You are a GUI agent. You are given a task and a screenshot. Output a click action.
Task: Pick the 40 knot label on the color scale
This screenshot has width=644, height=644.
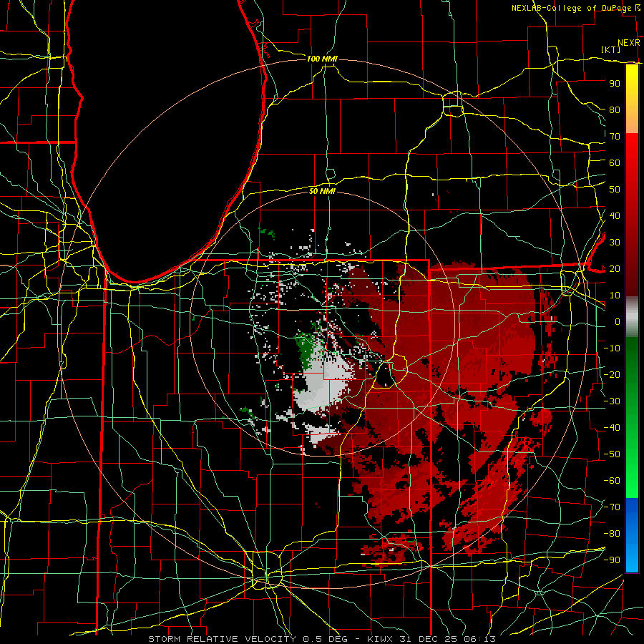pos(615,216)
